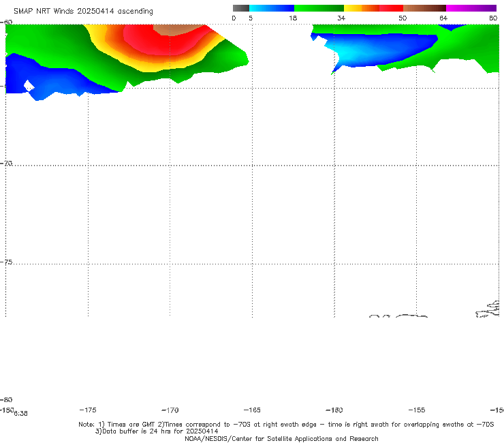The width and height of the screenshot is (504, 443).
Task: Click the swath time label '6:38'
Action: click(x=21, y=414)
